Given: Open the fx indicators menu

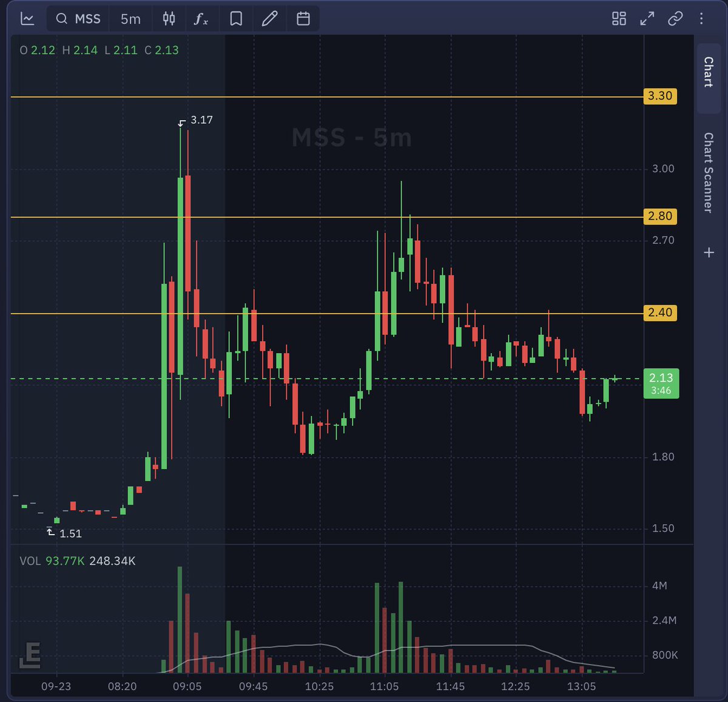Looking at the screenshot, I should pos(201,19).
